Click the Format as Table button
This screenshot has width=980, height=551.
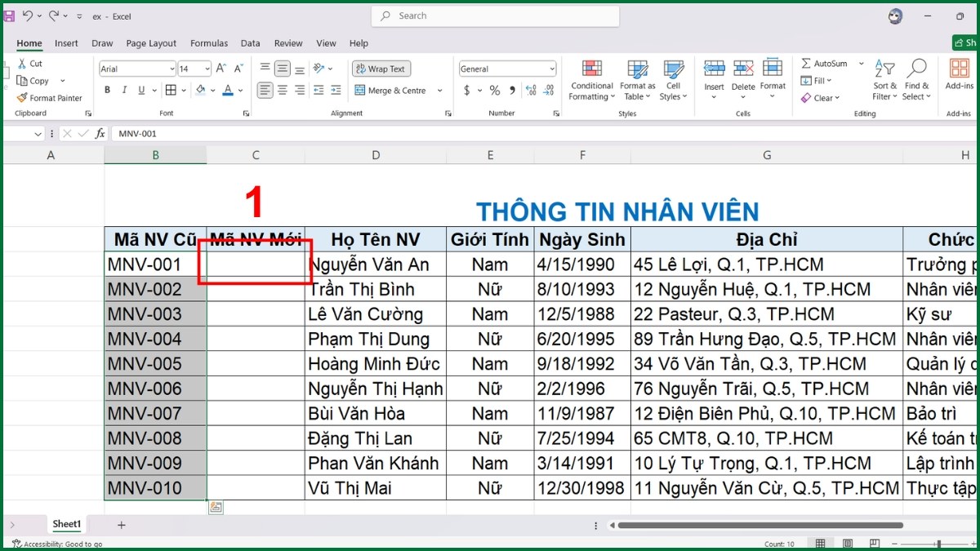pyautogui.click(x=637, y=79)
